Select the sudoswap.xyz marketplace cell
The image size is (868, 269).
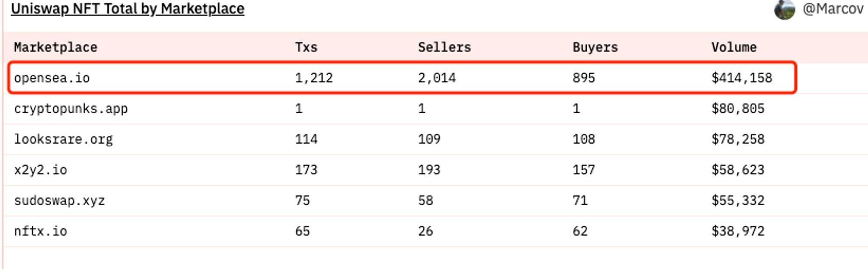tap(59, 200)
